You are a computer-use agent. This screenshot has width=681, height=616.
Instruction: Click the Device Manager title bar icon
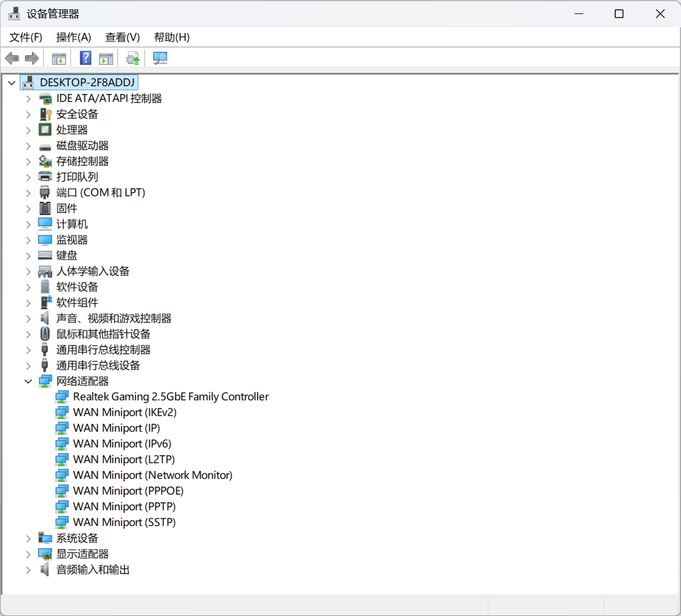(x=14, y=13)
